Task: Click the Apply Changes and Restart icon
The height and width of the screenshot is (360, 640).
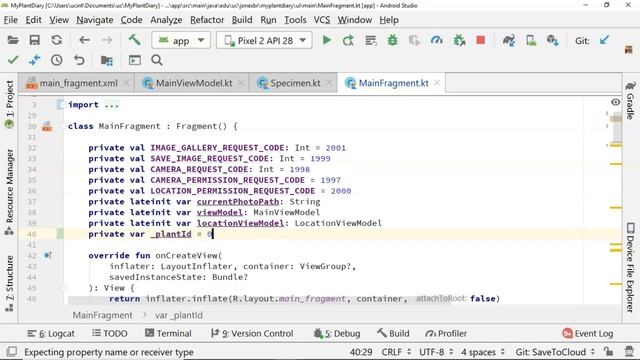Action: click(x=348, y=40)
